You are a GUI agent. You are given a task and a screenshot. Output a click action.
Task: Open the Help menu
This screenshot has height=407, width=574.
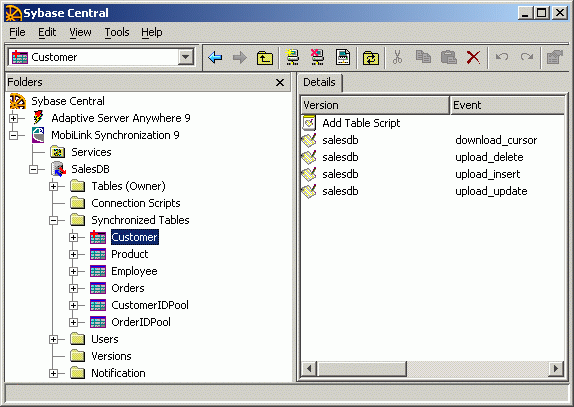[x=152, y=32]
